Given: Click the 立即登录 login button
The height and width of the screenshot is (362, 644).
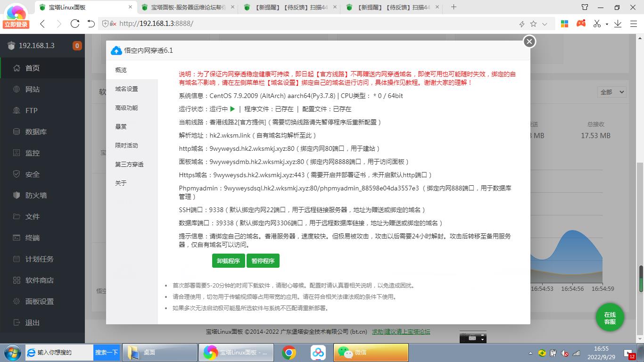Looking at the screenshot, I should pyautogui.click(x=16, y=25).
